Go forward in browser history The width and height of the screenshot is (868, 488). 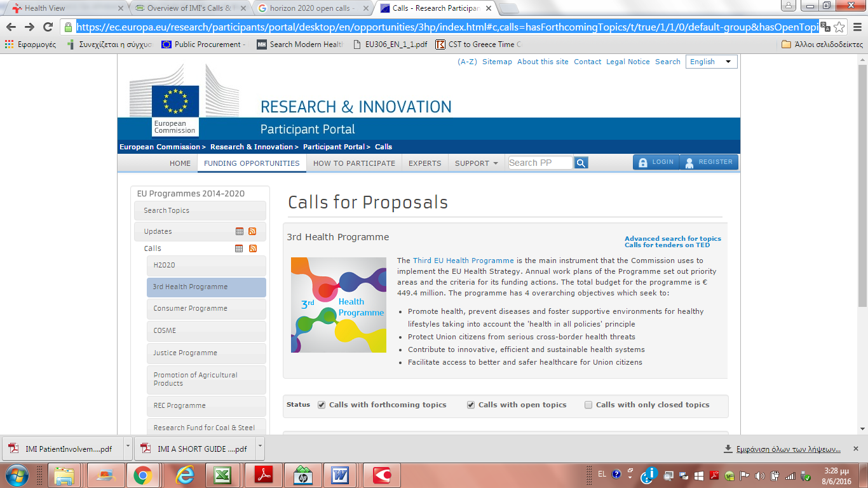pyautogui.click(x=29, y=27)
